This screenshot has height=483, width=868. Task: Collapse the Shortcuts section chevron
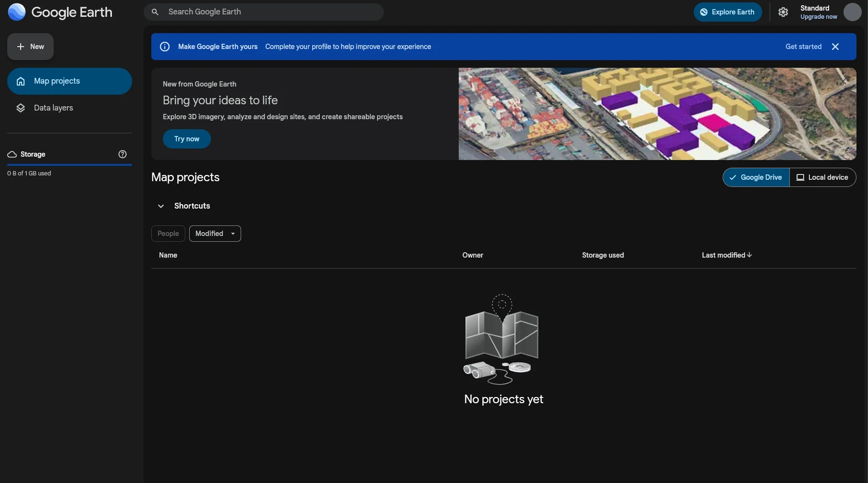(x=161, y=206)
